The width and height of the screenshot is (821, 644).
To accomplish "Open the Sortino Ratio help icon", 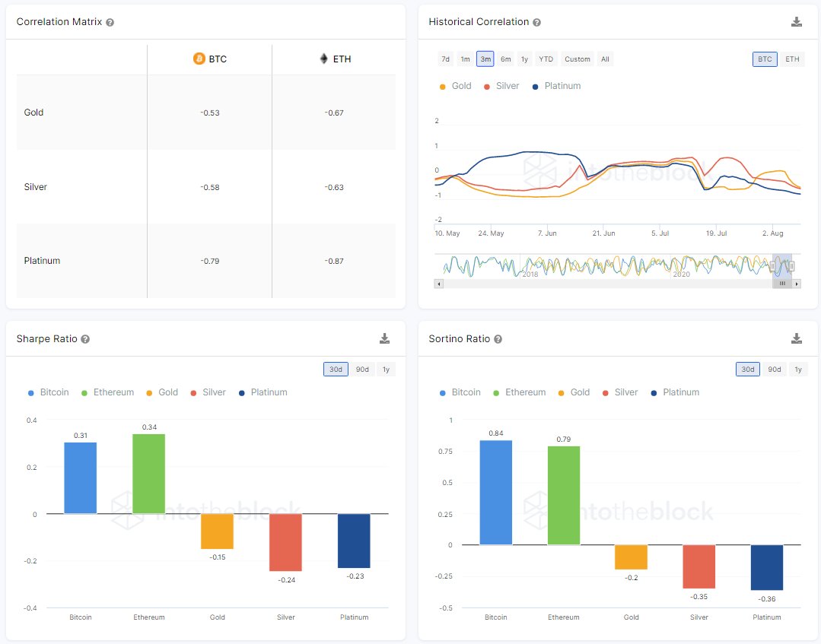I will pyautogui.click(x=498, y=339).
